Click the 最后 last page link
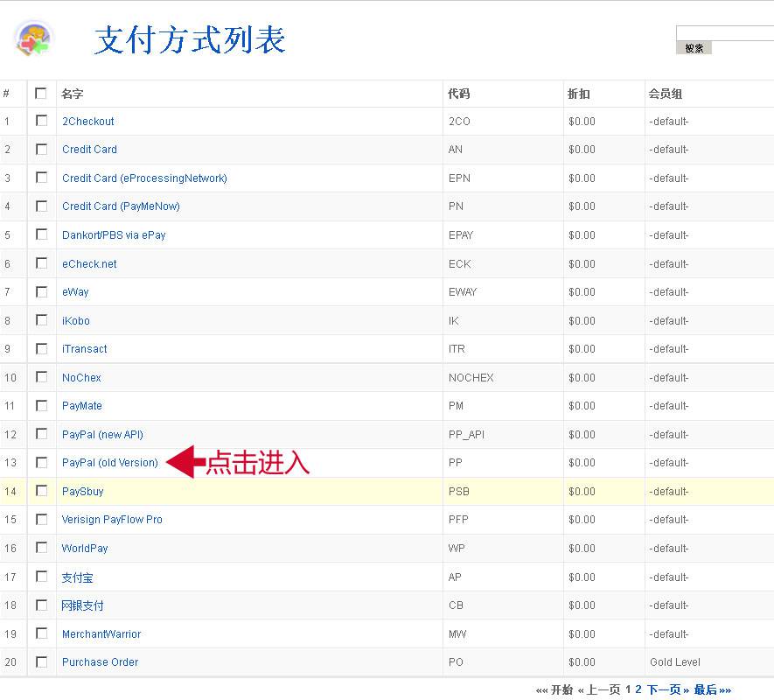Viewport: 774px width, 700px height. (703, 689)
